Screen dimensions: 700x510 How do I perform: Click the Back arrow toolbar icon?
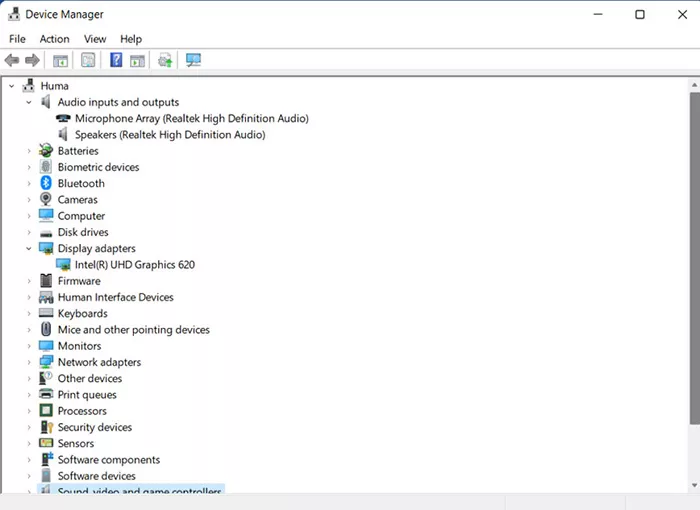pos(12,60)
